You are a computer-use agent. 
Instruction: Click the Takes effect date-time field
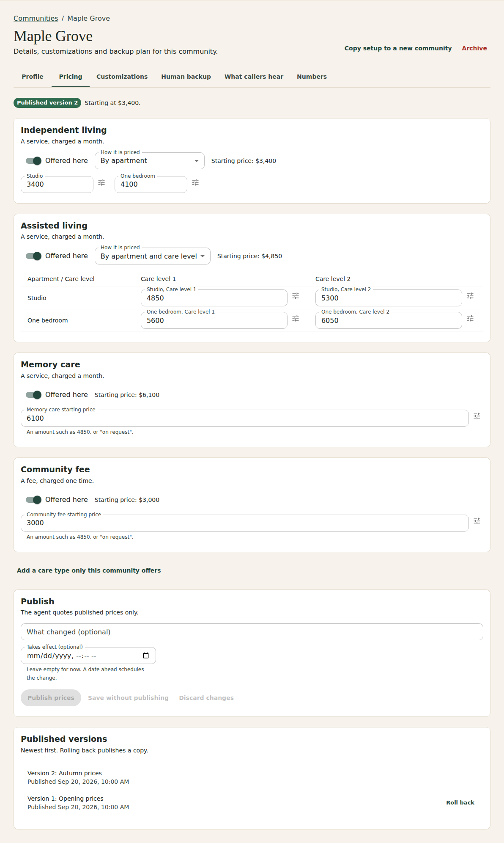tap(88, 656)
